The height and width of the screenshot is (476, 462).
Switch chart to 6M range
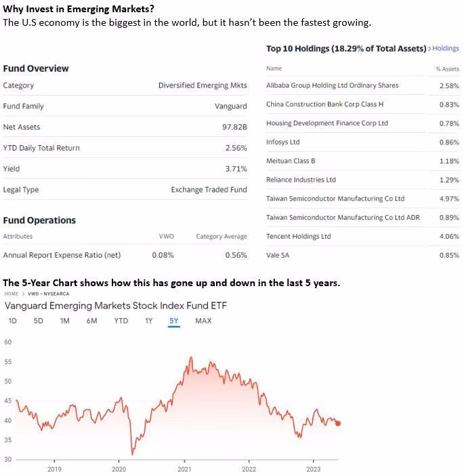pos(91,321)
